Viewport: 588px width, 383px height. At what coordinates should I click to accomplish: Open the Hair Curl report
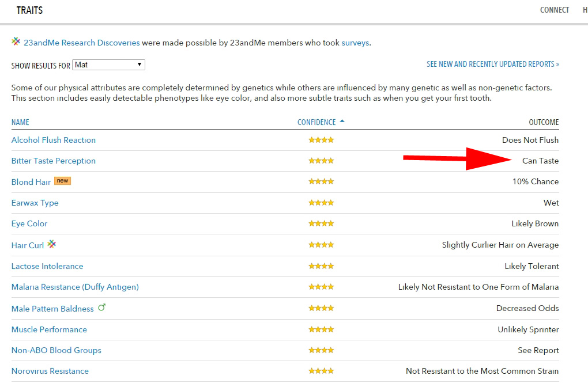pos(28,245)
